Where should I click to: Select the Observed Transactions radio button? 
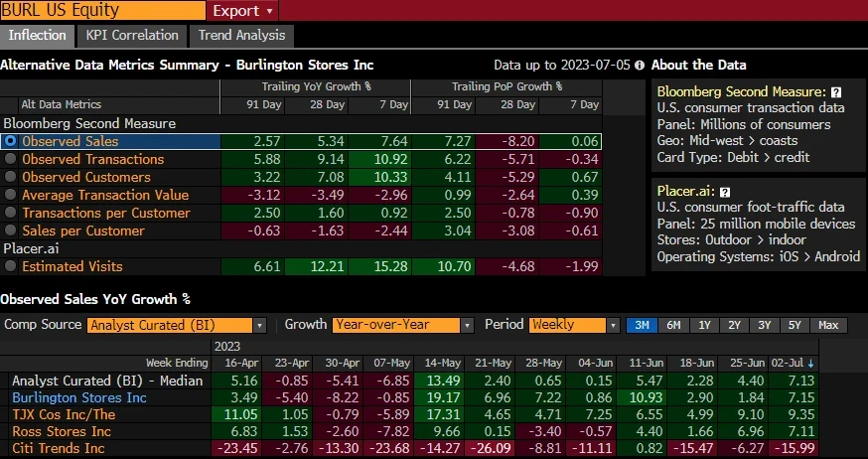(10, 160)
